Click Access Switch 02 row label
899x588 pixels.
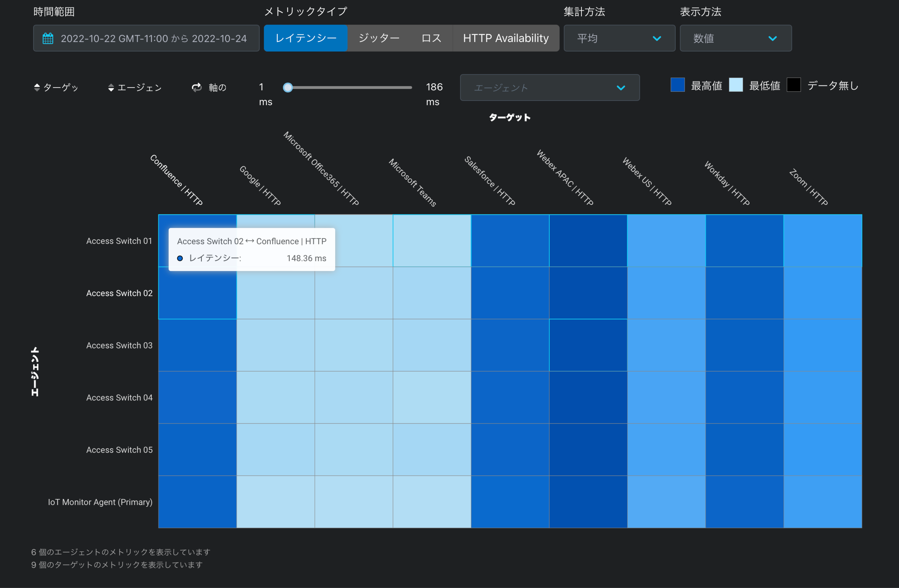(x=119, y=293)
